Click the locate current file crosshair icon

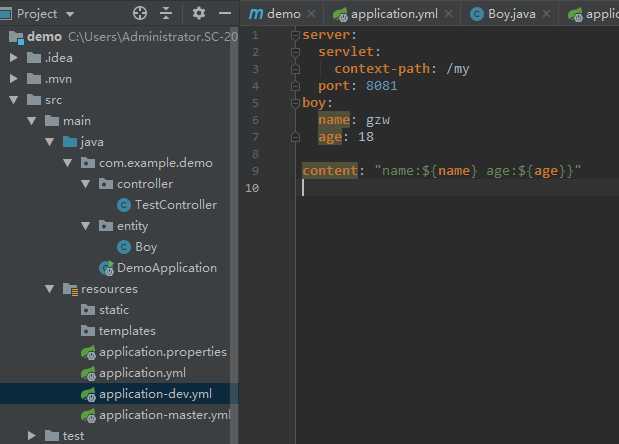140,13
